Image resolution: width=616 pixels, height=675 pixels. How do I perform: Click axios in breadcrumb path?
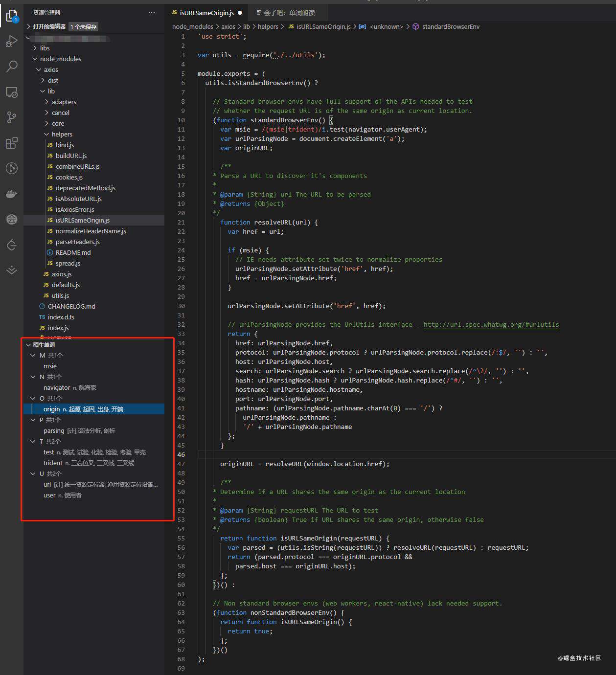(x=228, y=27)
